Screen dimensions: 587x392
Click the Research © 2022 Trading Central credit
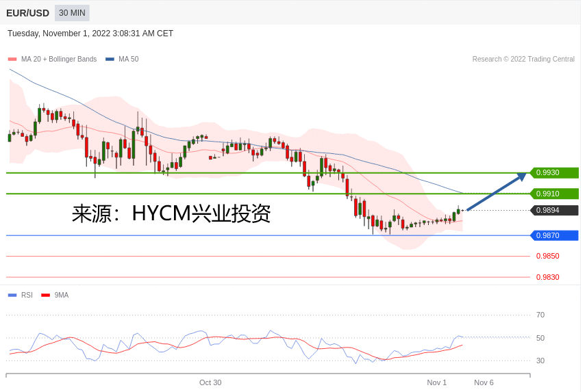point(523,60)
